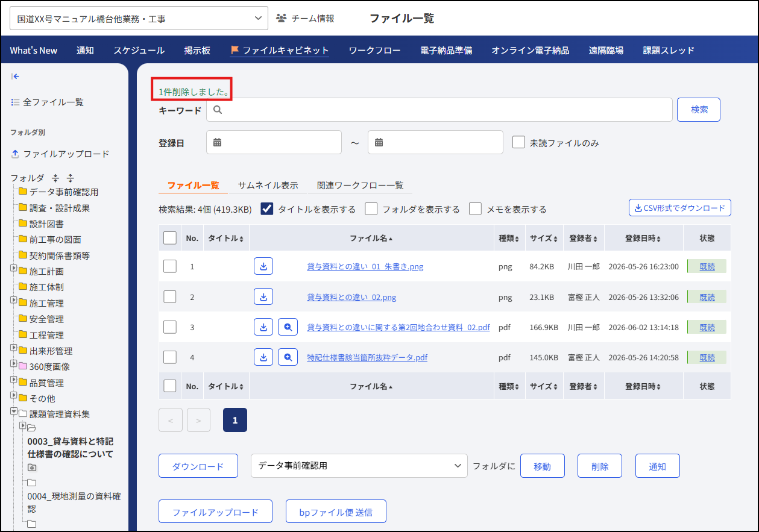Viewport: 759px width, 532px height.
Task: Check フォルダを表示する checkbox
Action: (371, 208)
